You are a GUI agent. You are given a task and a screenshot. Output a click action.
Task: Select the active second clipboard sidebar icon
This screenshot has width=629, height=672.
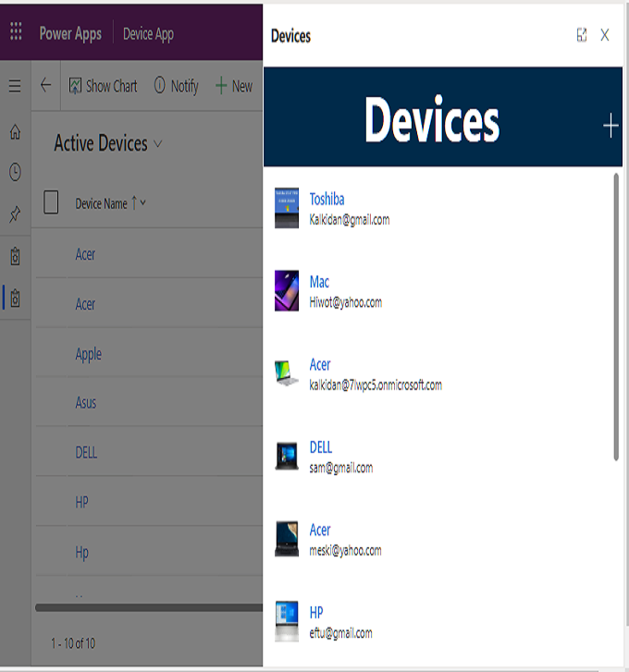pos(15,298)
